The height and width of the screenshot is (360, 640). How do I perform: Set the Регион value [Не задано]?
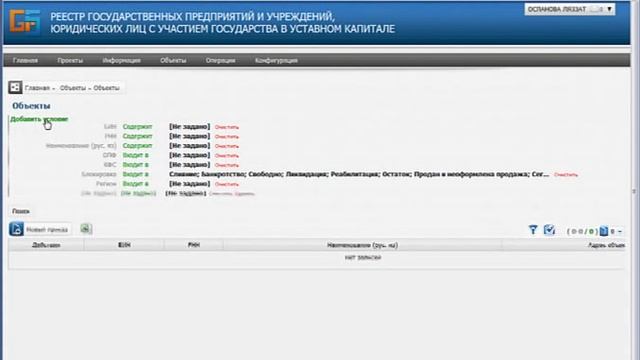coord(189,184)
